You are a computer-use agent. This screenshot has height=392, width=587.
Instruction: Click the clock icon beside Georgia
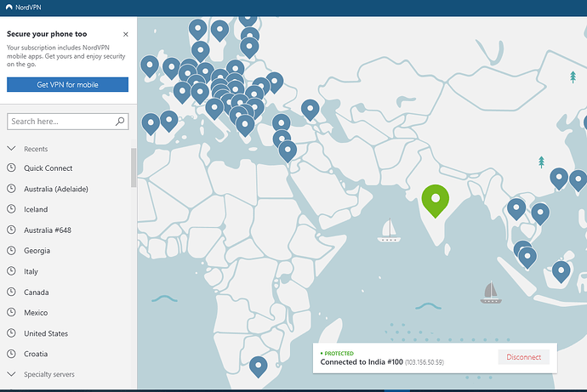point(12,250)
